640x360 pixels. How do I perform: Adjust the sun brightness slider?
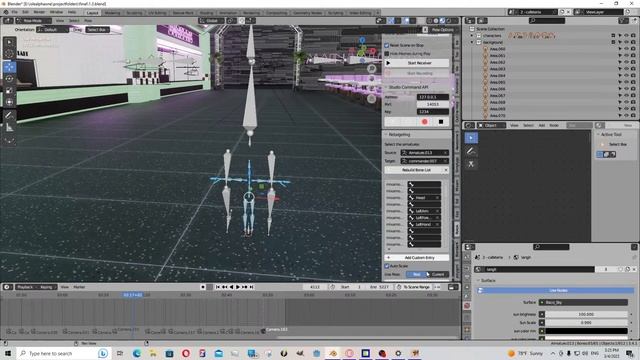(x=586, y=314)
